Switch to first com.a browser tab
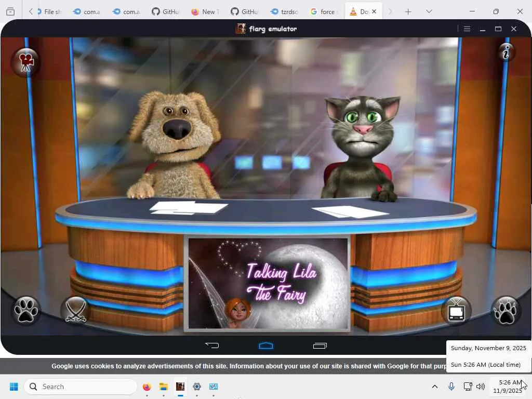The width and height of the screenshot is (532, 399). point(87,11)
